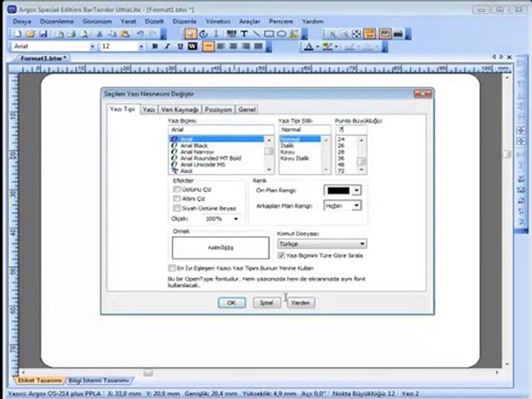Click the Cut scissors icon
The width and height of the screenshot is (532, 399).
(99, 34)
